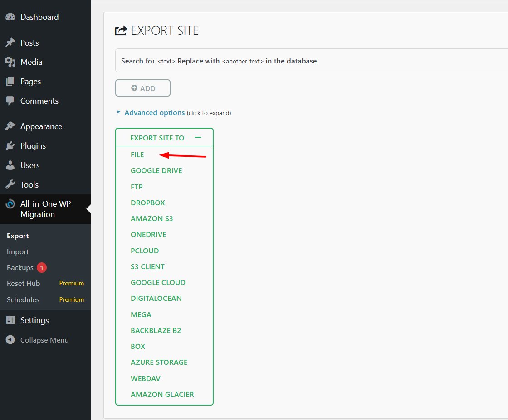Select the Import submenu item
This screenshot has height=420, width=508.
(18, 251)
